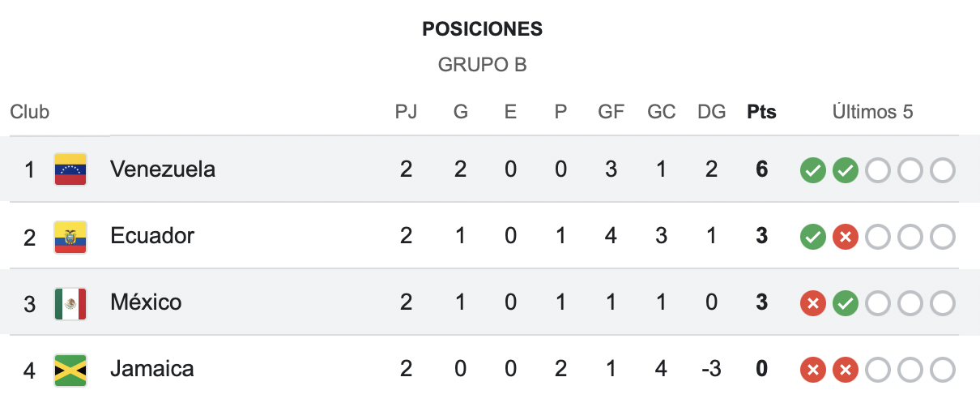
Task: Click the DG column header
Action: [x=712, y=112]
